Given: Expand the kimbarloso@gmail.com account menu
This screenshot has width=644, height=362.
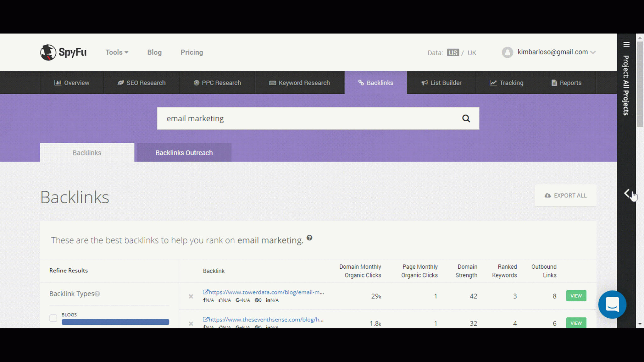Looking at the screenshot, I should 557,52.
